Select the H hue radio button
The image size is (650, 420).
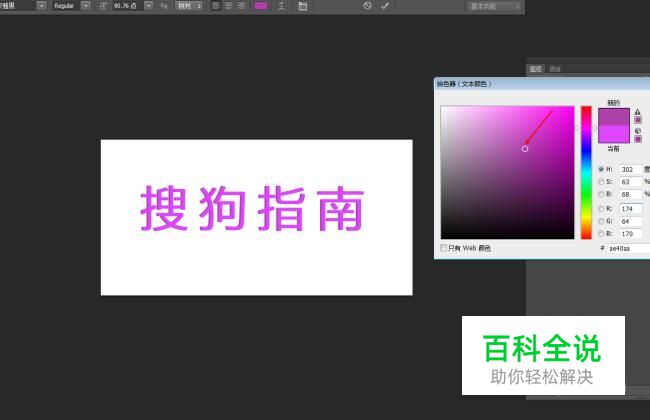601,169
